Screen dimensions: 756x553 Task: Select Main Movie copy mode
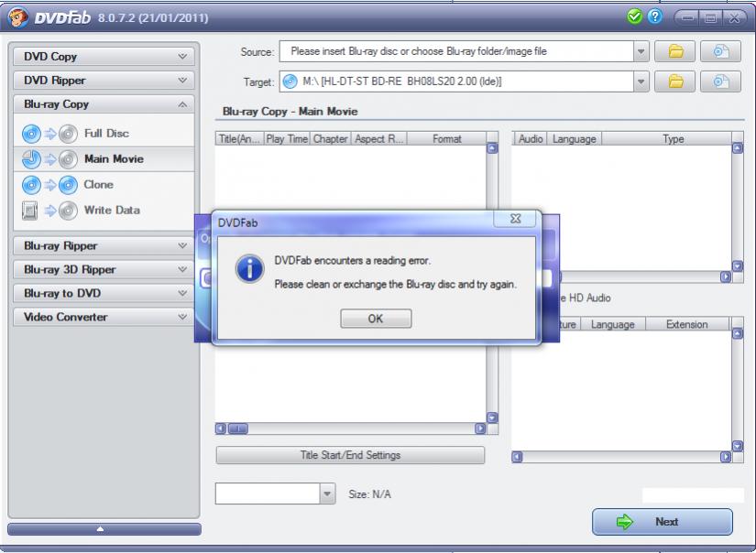click(x=104, y=159)
